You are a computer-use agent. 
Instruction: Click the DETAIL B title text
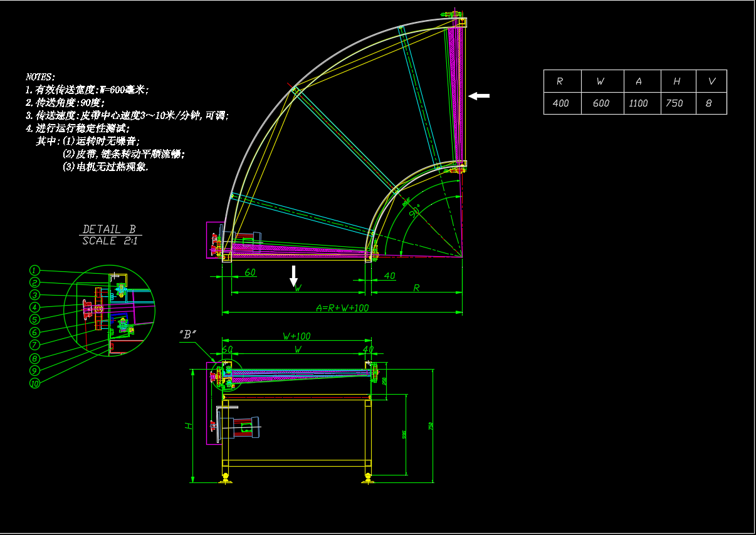[x=109, y=229]
